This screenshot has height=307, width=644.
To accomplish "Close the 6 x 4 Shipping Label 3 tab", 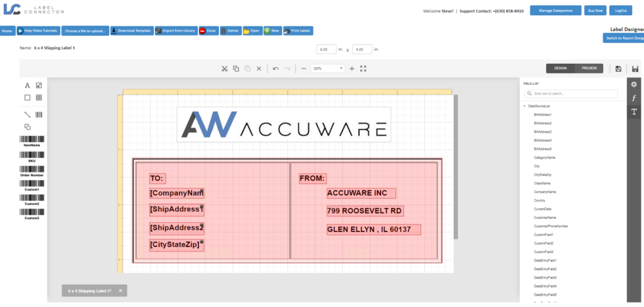I will click(120, 291).
